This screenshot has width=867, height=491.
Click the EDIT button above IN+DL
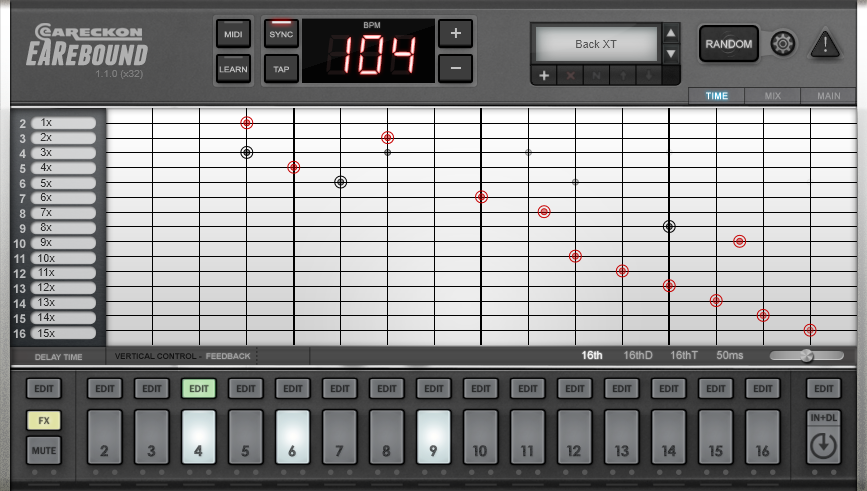(x=823, y=389)
